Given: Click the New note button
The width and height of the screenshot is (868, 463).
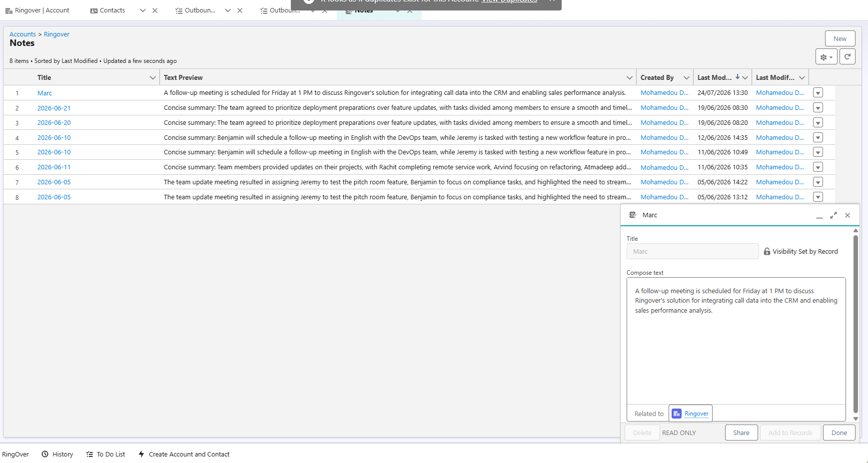Looking at the screenshot, I should coord(840,38).
